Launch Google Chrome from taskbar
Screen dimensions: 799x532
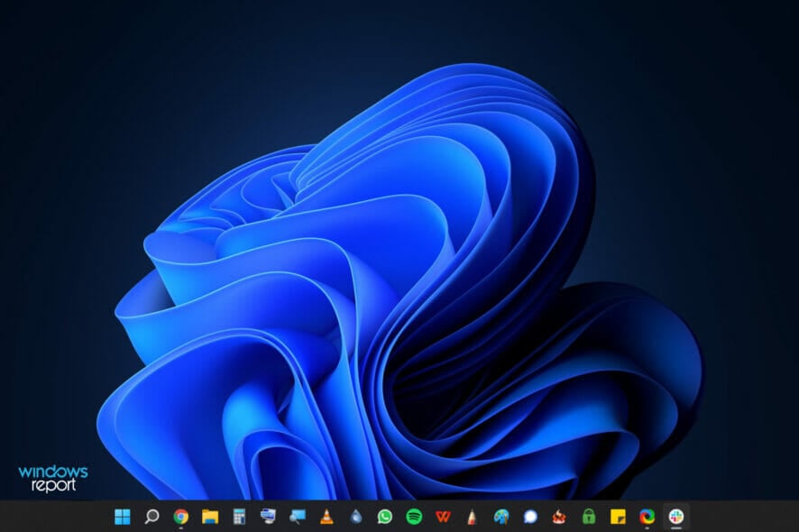pyautogui.click(x=180, y=516)
